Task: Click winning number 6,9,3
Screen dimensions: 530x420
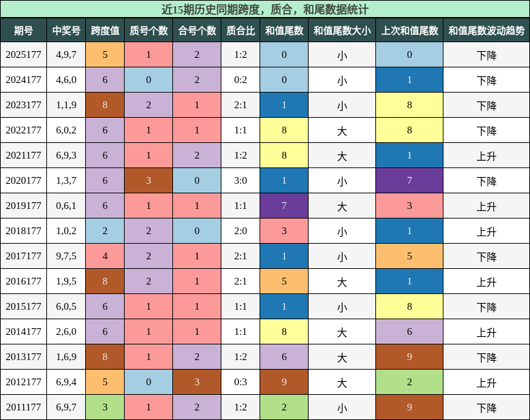Action: point(66,155)
